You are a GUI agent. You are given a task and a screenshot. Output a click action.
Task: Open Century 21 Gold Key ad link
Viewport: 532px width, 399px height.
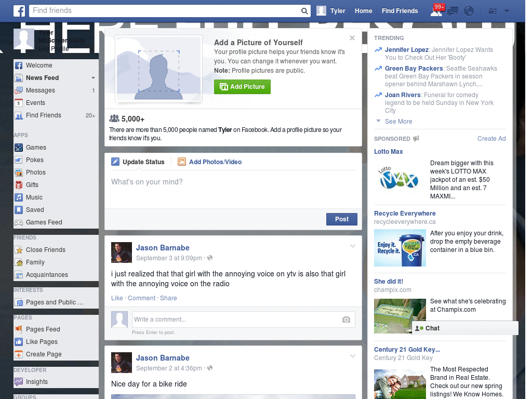point(407,350)
